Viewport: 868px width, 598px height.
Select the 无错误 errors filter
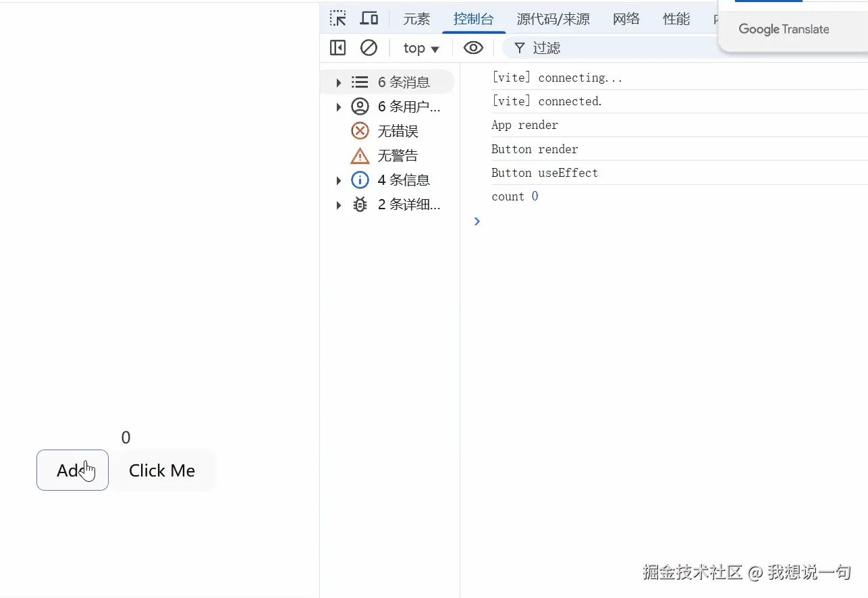[387, 131]
